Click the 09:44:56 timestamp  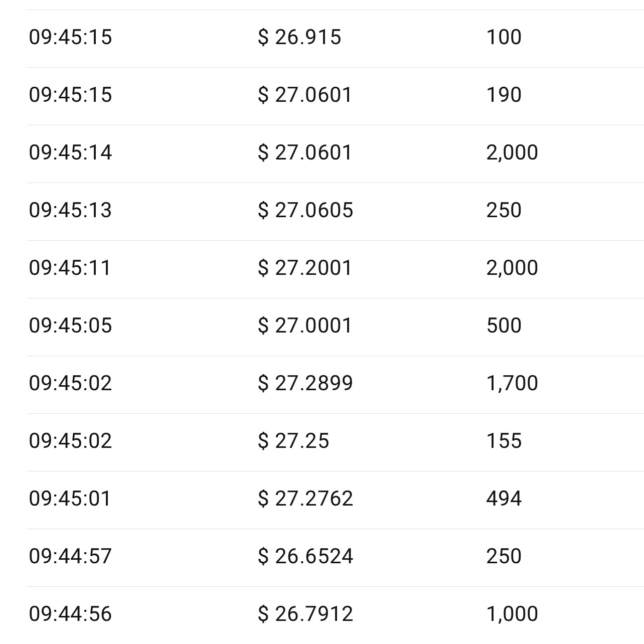[70, 614]
